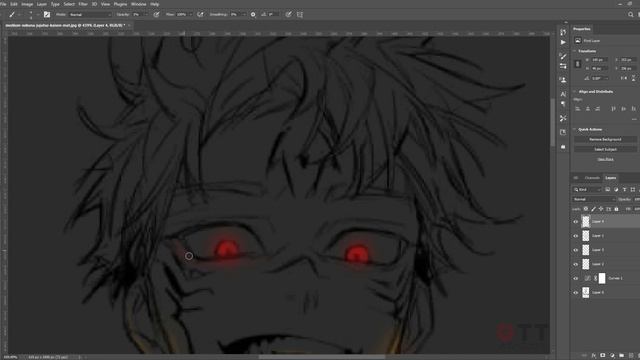Viewport: 640px width, 360px height.
Task: Hide the selected Layer 4 eye icon
Action: 576,222
